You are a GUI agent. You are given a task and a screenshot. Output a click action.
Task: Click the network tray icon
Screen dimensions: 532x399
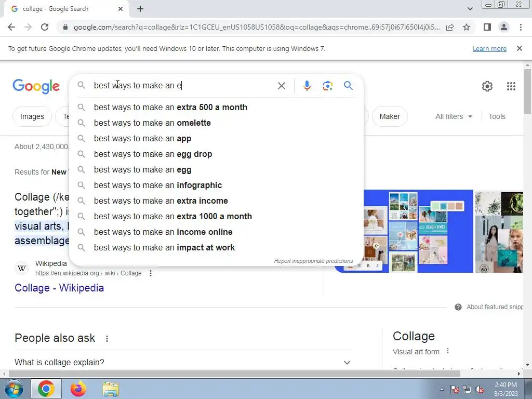click(467, 390)
